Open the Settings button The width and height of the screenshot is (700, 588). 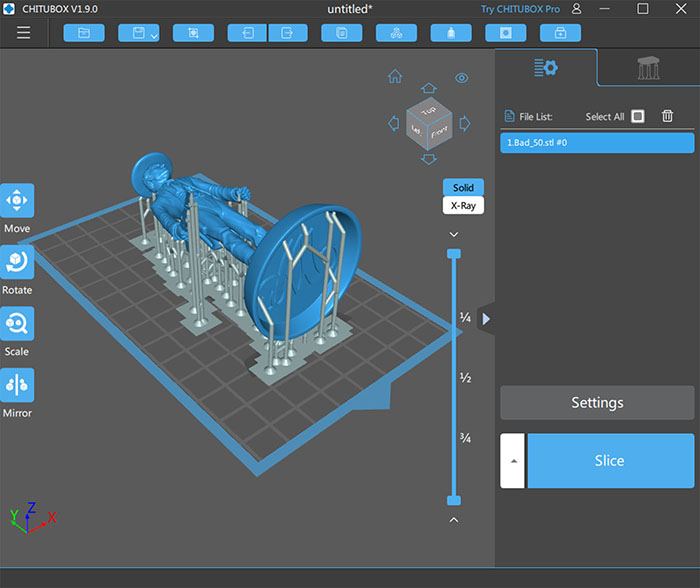597,403
